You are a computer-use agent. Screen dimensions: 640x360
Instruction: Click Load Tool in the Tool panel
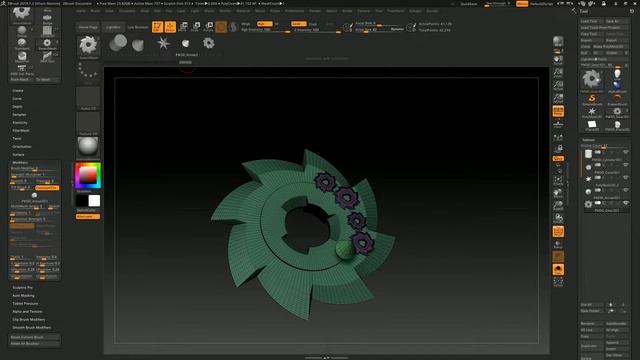592,21
